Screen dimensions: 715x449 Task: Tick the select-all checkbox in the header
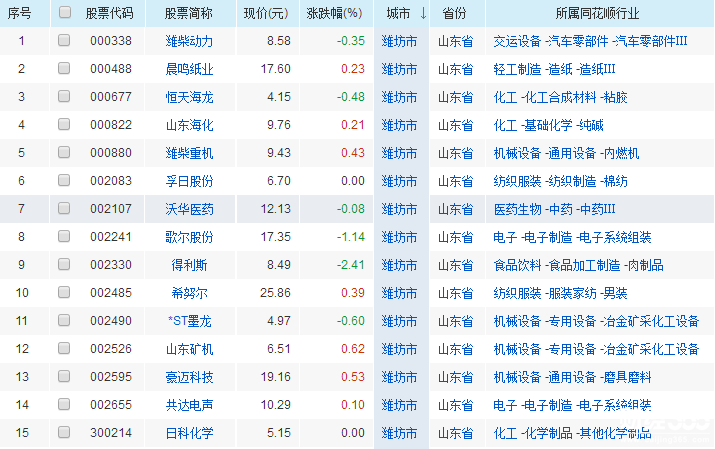tap(65, 12)
